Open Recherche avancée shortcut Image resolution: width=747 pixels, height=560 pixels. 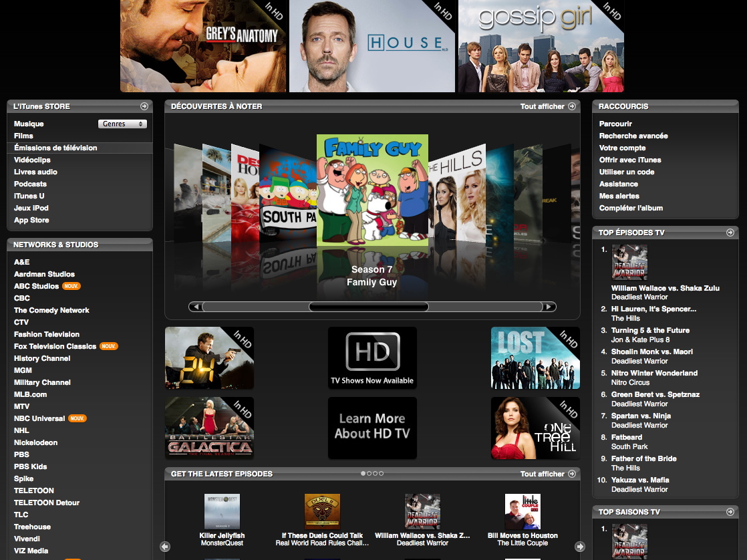pyautogui.click(x=633, y=136)
